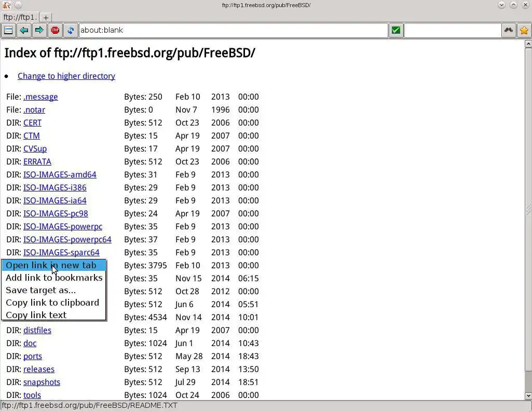Open the ISO-IMAGES-amd64 link

60,175
